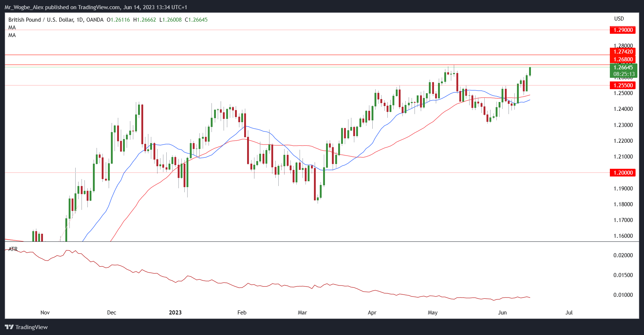
Task: Click the 1.23000 price scale tick
Action: (623, 125)
